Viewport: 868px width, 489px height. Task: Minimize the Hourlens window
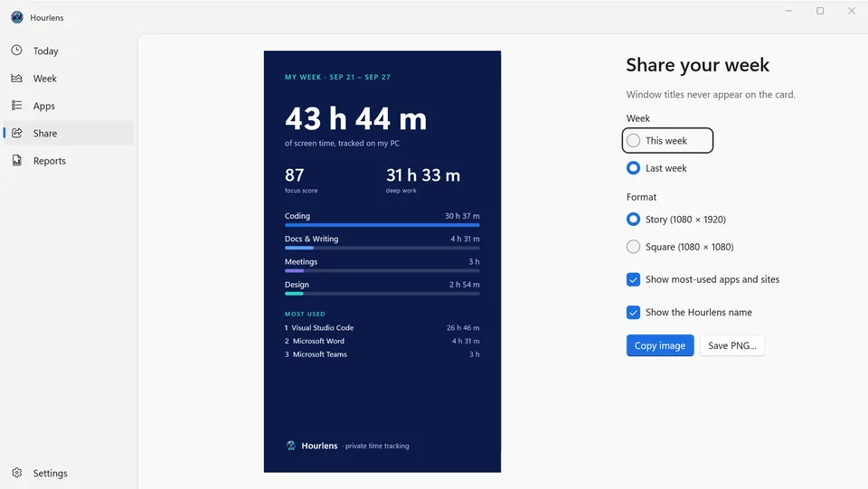pos(788,11)
